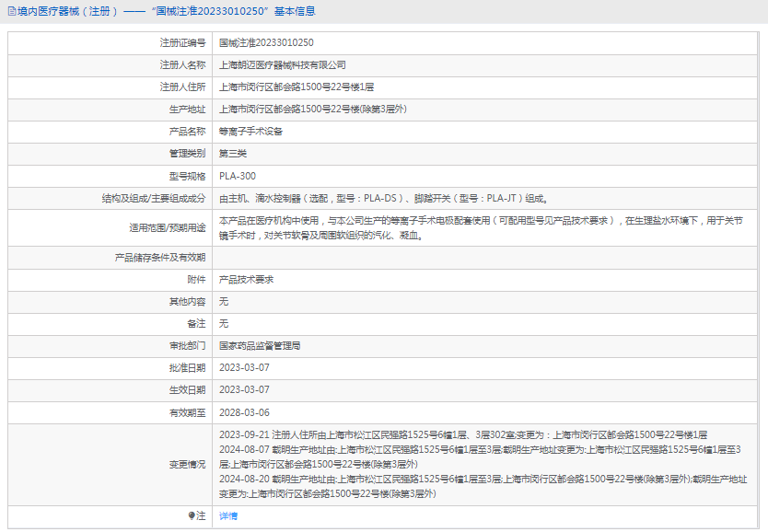Select 有效期至 label cell
This screenshot has width=768, height=532.
110,413
